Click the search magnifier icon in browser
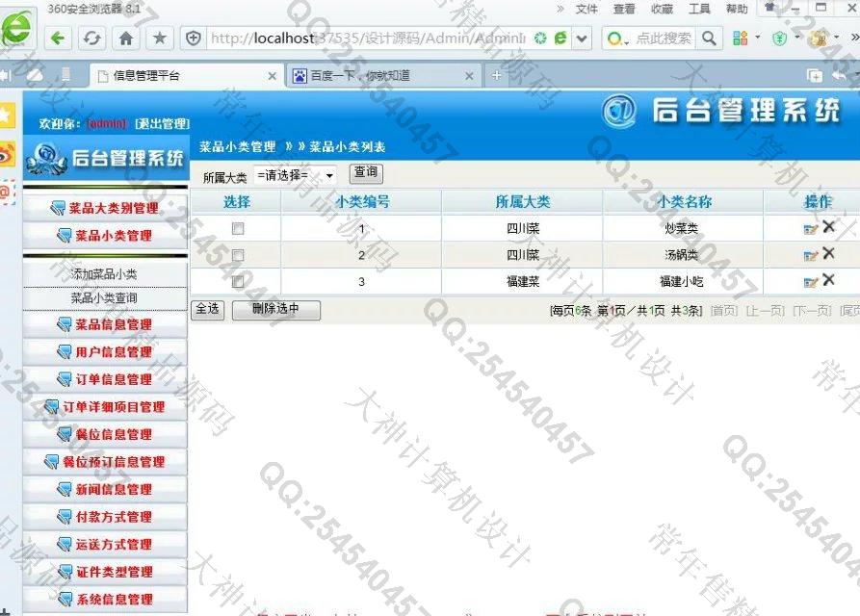Screen dimensions: 860x616 tap(709, 38)
